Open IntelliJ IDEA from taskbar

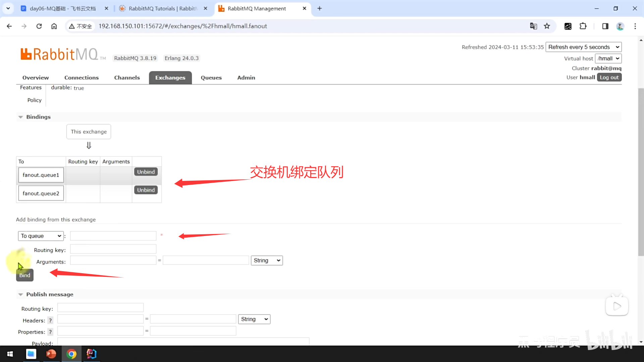coord(91,354)
